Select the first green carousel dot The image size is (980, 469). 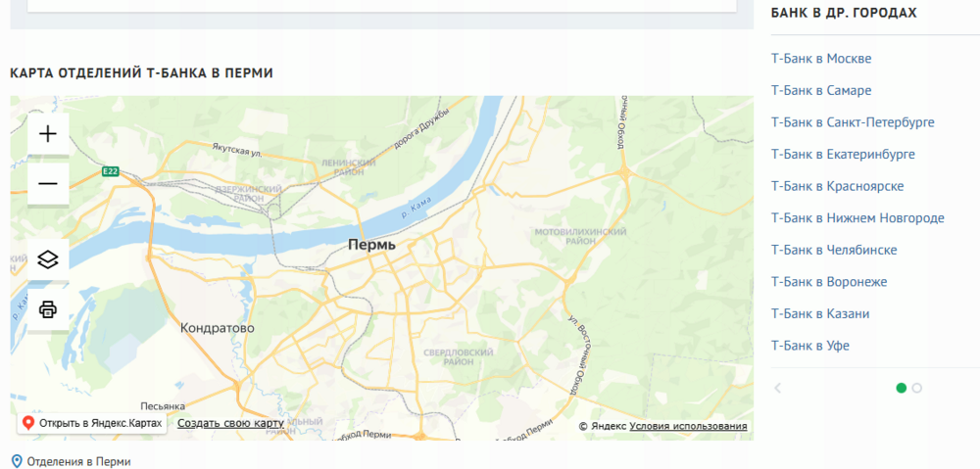902,389
